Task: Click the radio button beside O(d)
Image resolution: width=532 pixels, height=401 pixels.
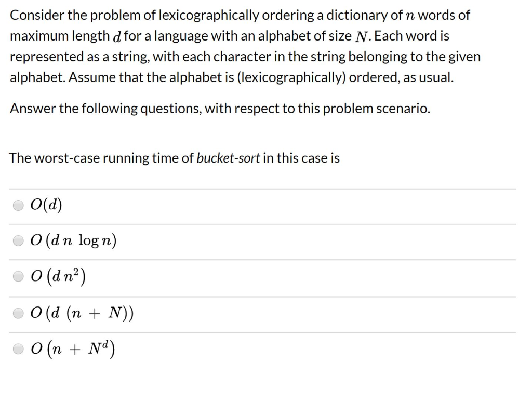Action: pos(18,205)
